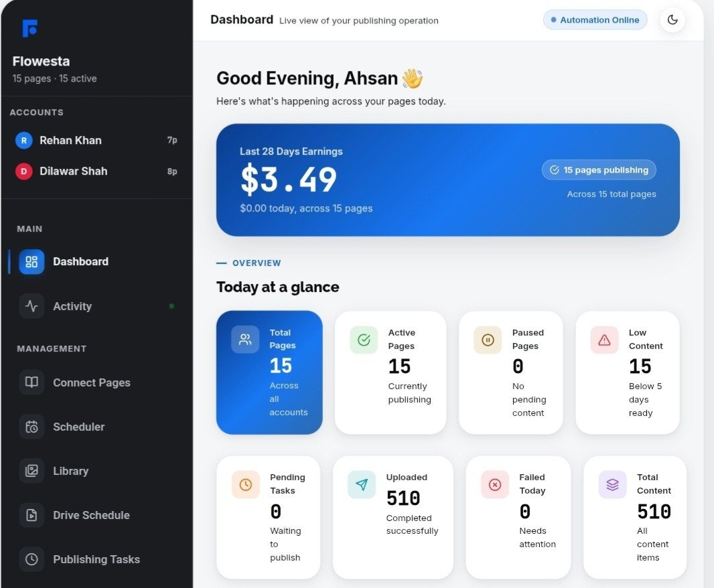Click the Flowesta logo icon
714x588 pixels.
[29, 28]
